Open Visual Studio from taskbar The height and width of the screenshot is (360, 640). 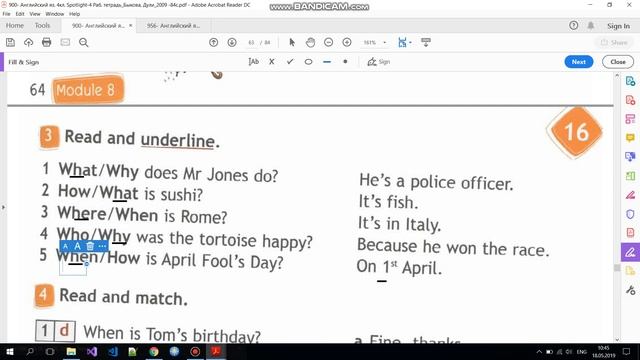pos(92,352)
